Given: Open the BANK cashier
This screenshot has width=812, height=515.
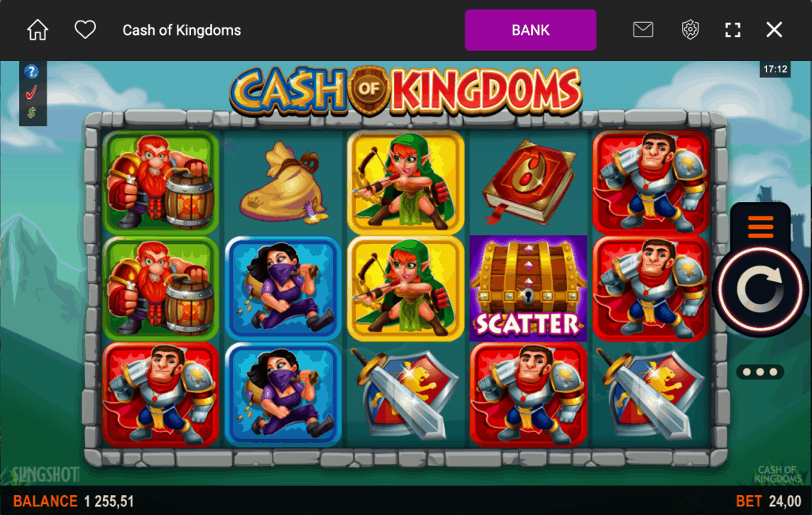Looking at the screenshot, I should [530, 30].
